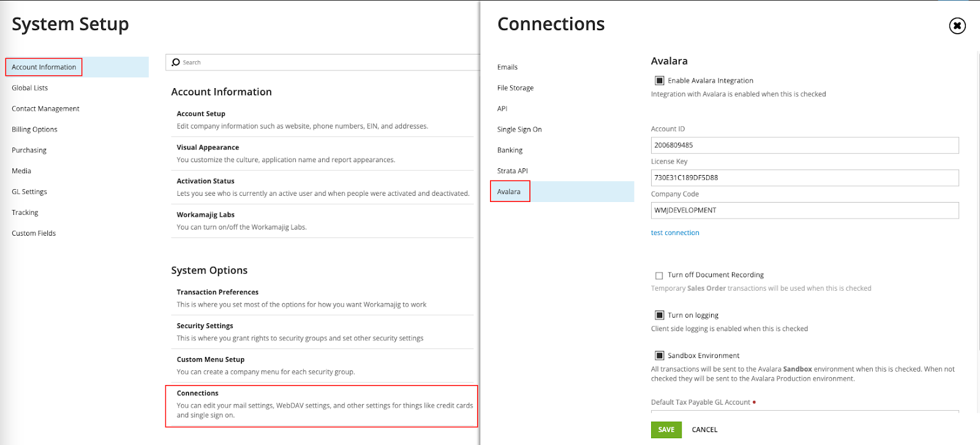Disable the Sandbox Environment checkbox
Viewport: 980px width, 445px height.
(660, 356)
